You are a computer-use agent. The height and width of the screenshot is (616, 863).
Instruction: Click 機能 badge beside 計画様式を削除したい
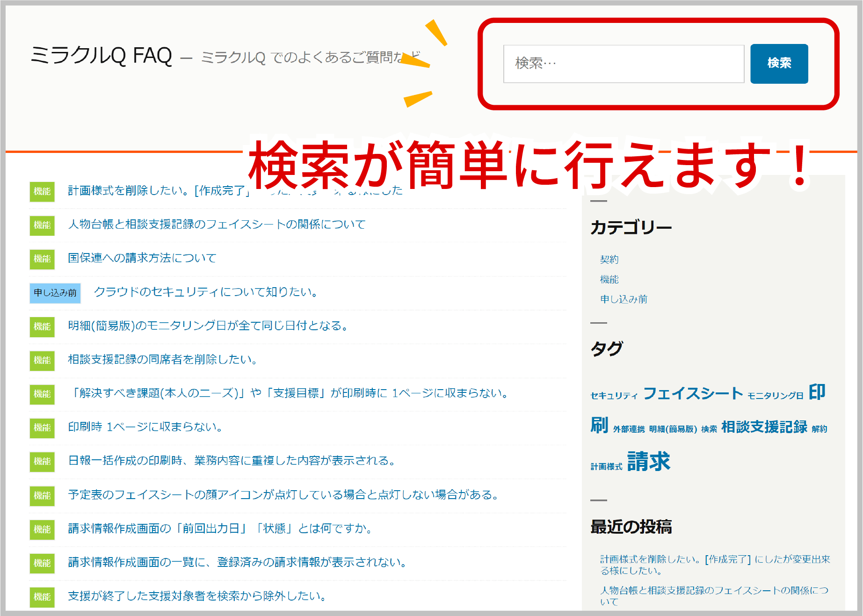click(x=42, y=192)
